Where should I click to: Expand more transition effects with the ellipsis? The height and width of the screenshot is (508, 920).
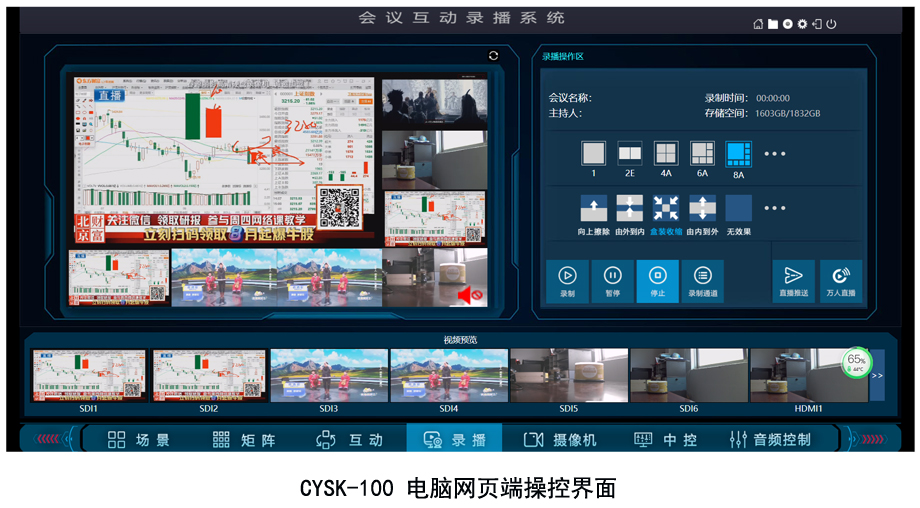point(775,208)
